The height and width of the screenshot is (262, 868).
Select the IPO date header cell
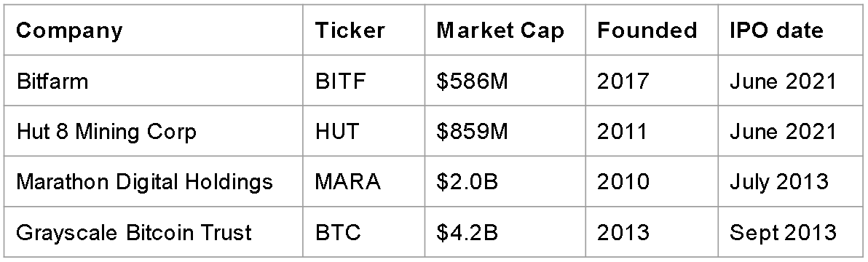click(791, 30)
